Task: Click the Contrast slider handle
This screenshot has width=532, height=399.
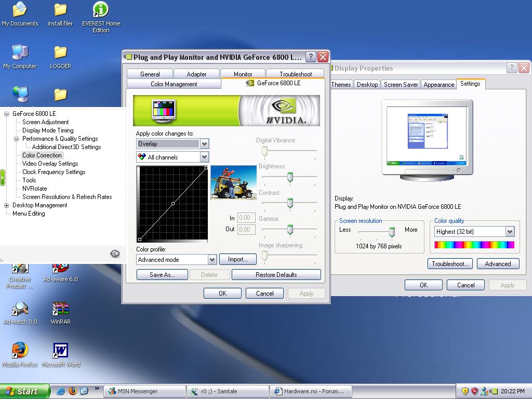Action: [290, 203]
